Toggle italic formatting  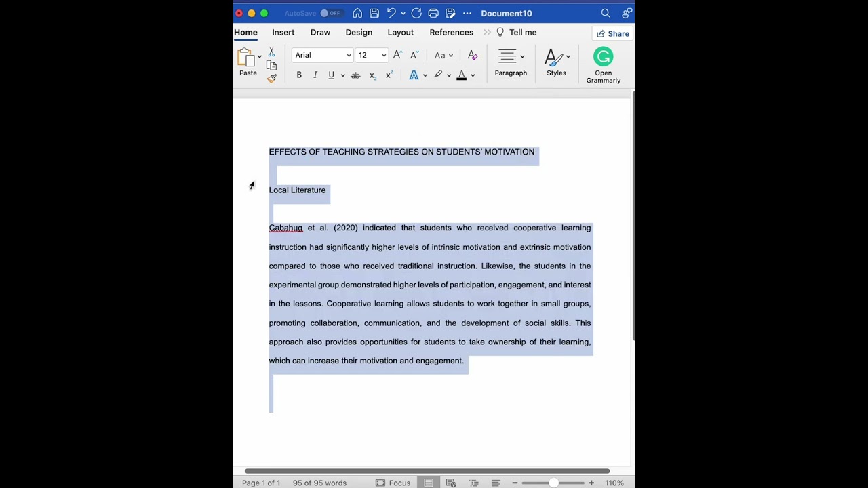coord(315,75)
